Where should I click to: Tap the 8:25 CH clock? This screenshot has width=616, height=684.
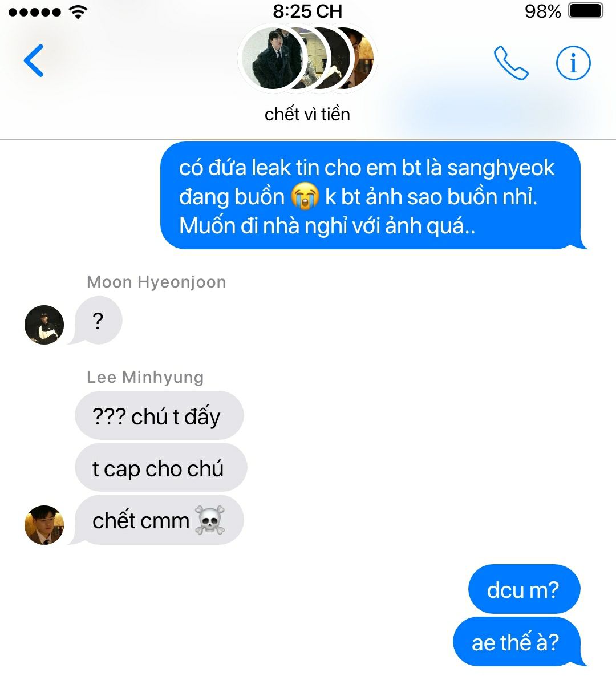pyautogui.click(x=307, y=11)
